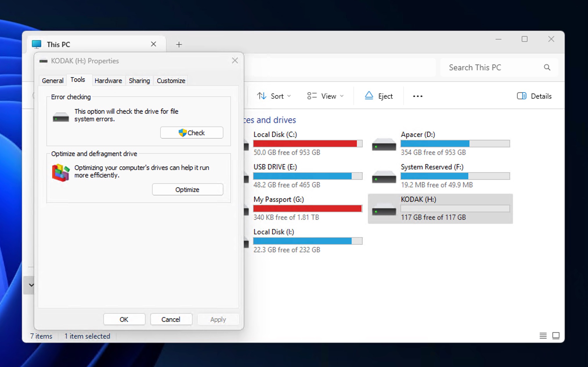Click the Optimize button
The image size is (588, 367).
pos(187,190)
